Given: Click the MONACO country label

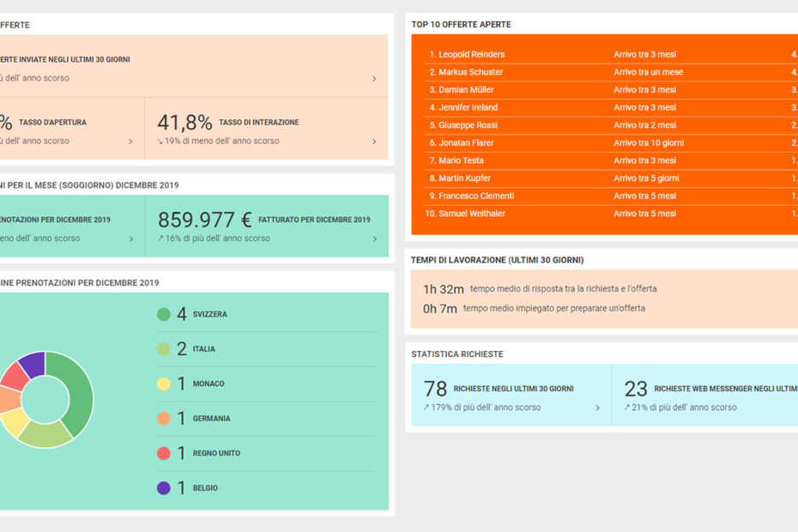Looking at the screenshot, I should [209, 384].
